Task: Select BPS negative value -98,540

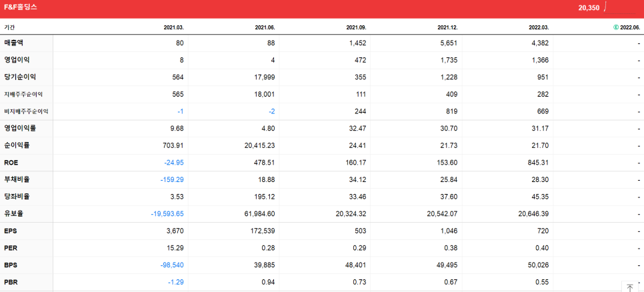Action: [x=172, y=265]
